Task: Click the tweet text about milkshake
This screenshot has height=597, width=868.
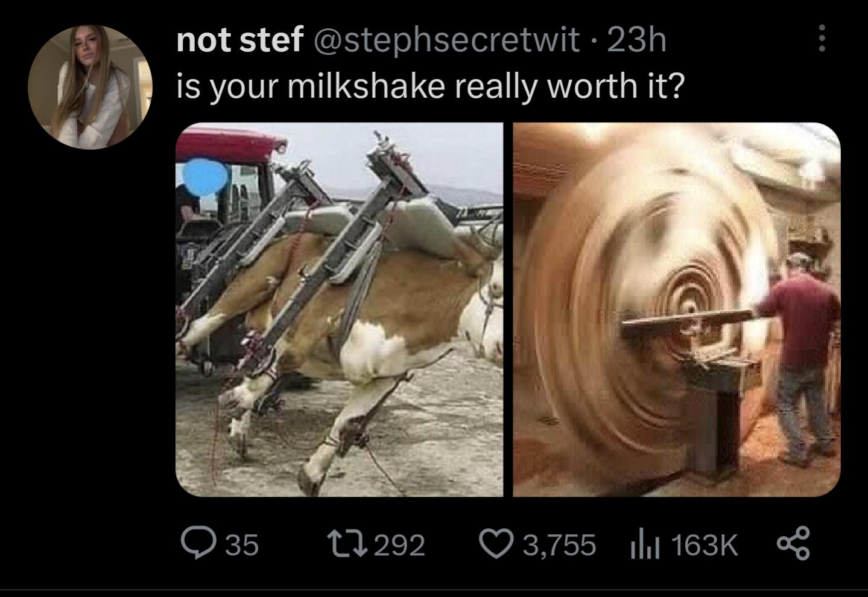Action: click(431, 86)
